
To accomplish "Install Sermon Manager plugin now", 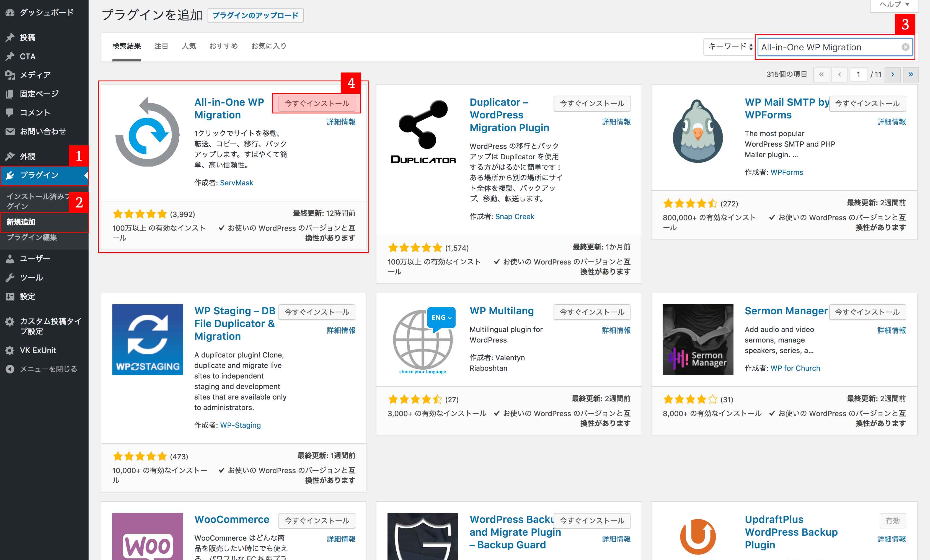I will pos(867,312).
